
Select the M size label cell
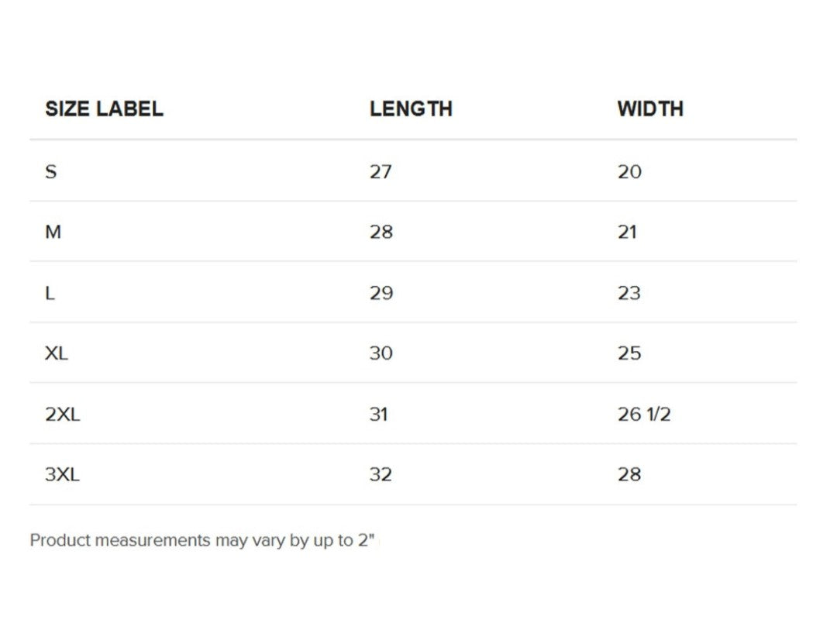tap(53, 232)
